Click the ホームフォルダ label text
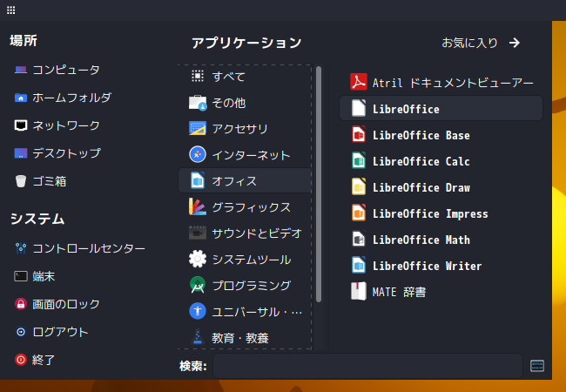The image size is (566, 392). tap(71, 98)
